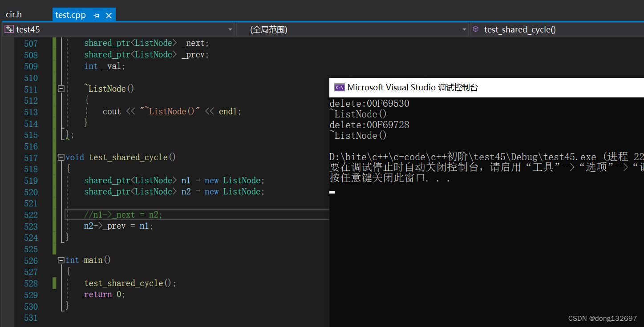644x327 pixels.
Task: Click the console window icon in title bar
Action: pyautogui.click(x=339, y=87)
